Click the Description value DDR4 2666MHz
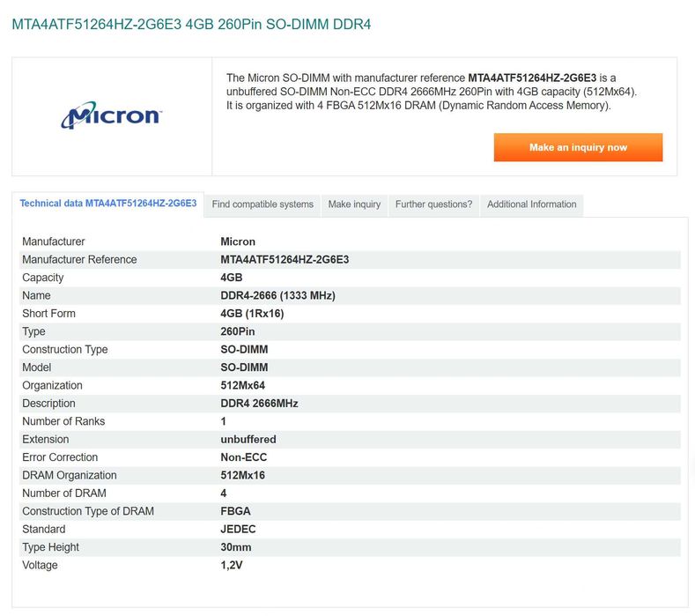The image size is (695, 616). point(259,403)
